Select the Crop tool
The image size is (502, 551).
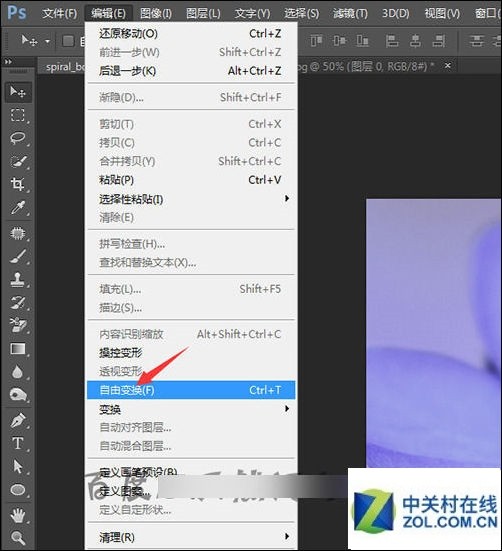18,184
